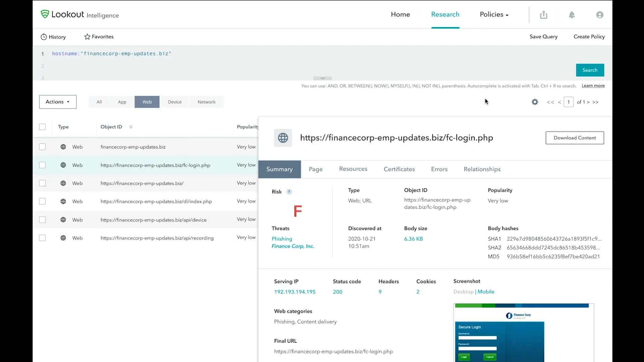This screenshot has width=644, height=362.
Task: Check the box for fc-login.php row
Action: coord(42,165)
